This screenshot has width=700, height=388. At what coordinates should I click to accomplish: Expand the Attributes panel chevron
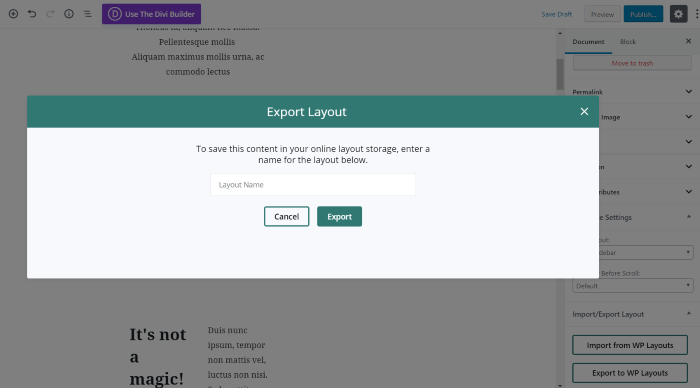click(x=689, y=192)
